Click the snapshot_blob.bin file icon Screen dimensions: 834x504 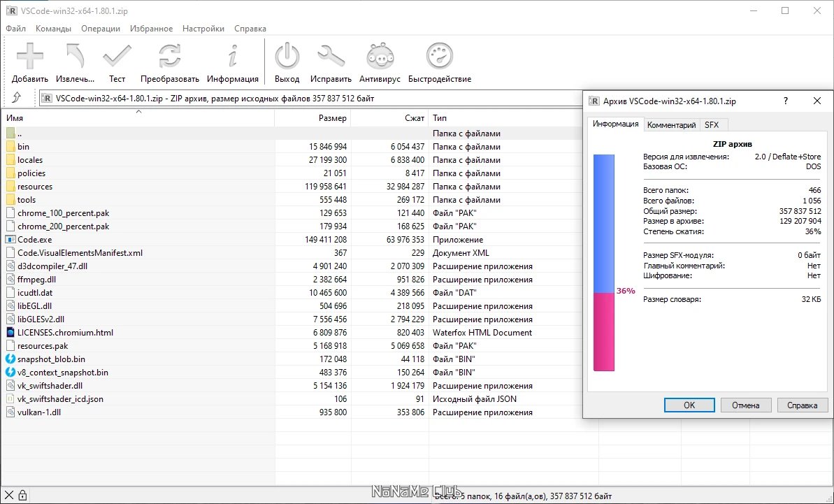click(x=10, y=359)
